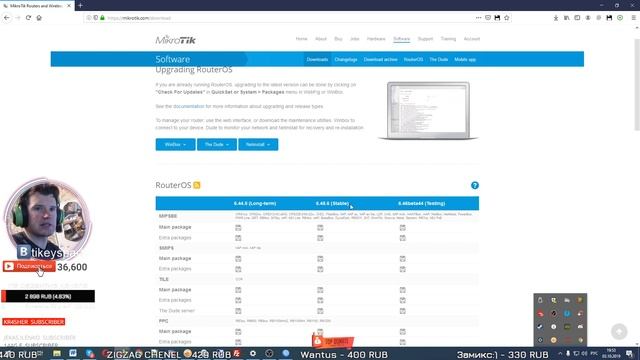Go to browser home page icon
The height and width of the screenshot is (360, 640).
point(39,18)
